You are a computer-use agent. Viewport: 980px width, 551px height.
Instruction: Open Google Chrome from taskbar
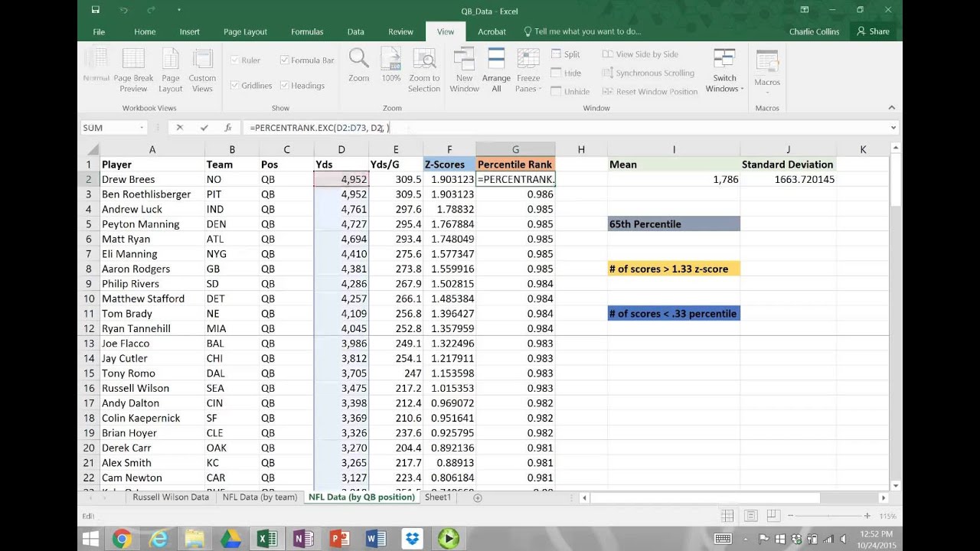[122, 539]
